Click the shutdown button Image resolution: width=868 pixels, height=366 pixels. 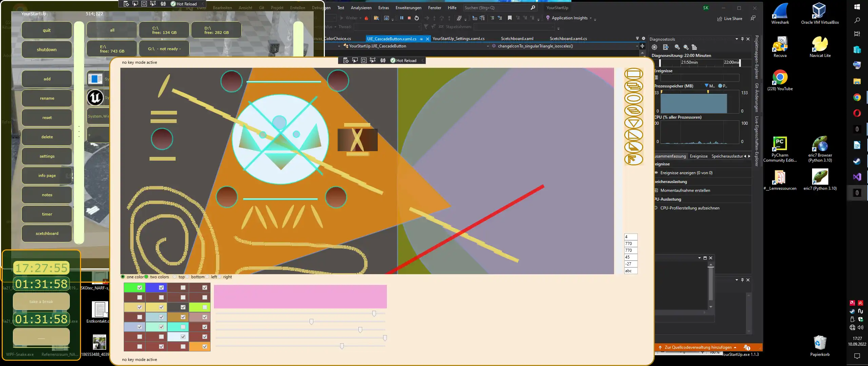[x=46, y=49]
